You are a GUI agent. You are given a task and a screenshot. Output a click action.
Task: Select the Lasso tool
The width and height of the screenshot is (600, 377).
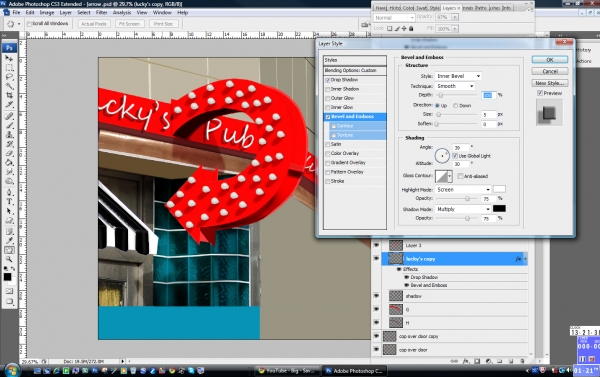click(x=9, y=77)
